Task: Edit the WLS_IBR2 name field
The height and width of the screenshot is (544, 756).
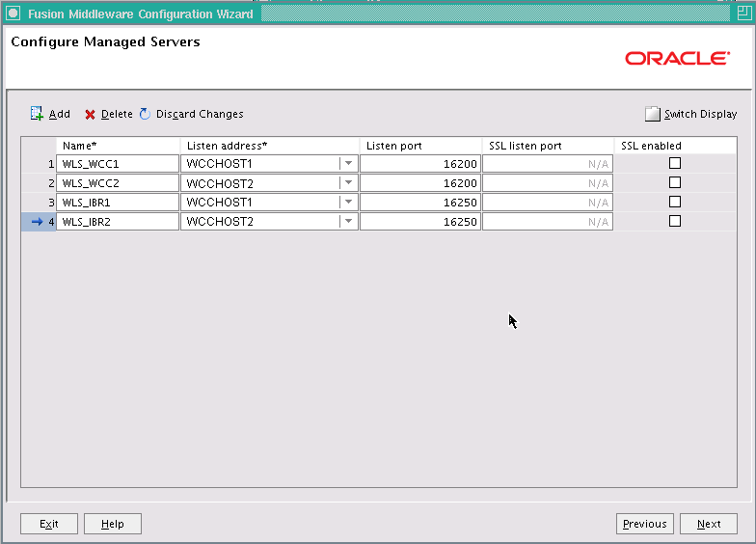Action: point(118,222)
